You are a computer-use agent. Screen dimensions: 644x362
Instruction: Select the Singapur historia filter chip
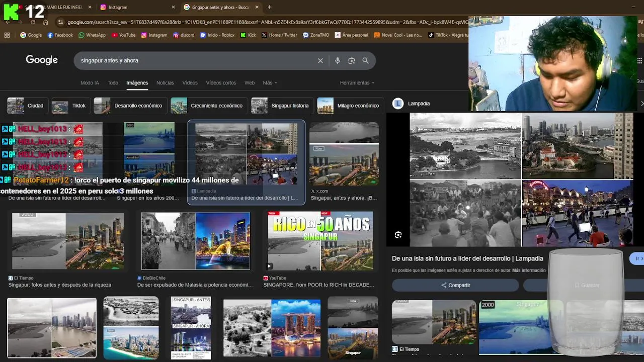pyautogui.click(x=282, y=106)
